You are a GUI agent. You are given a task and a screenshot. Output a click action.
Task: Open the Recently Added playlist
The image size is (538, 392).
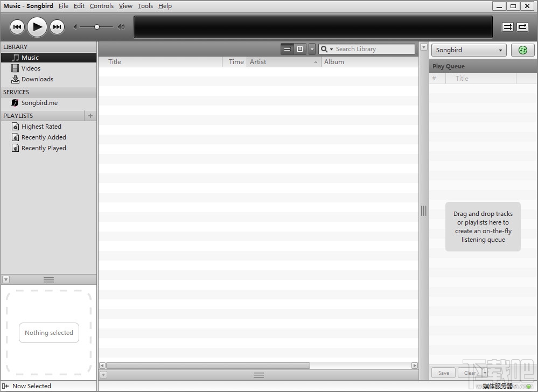[48, 137]
